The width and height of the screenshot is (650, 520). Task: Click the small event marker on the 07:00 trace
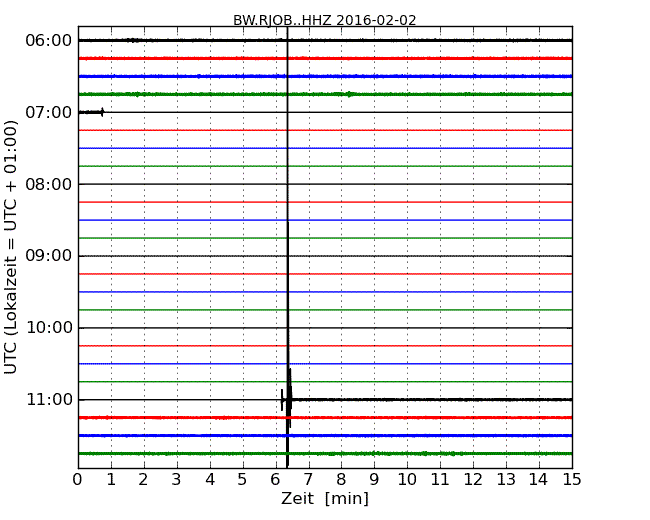click(102, 112)
